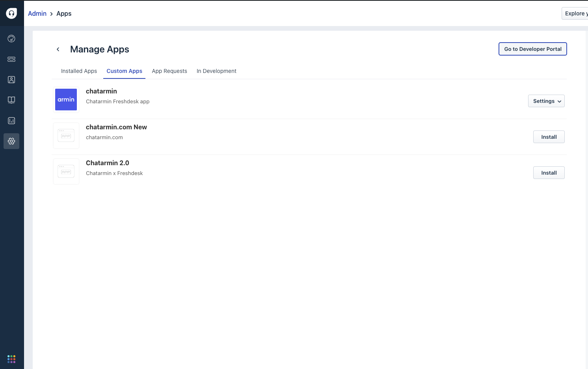The image size is (588, 369).
Task: Open the In Development tab
Action: tap(216, 71)
